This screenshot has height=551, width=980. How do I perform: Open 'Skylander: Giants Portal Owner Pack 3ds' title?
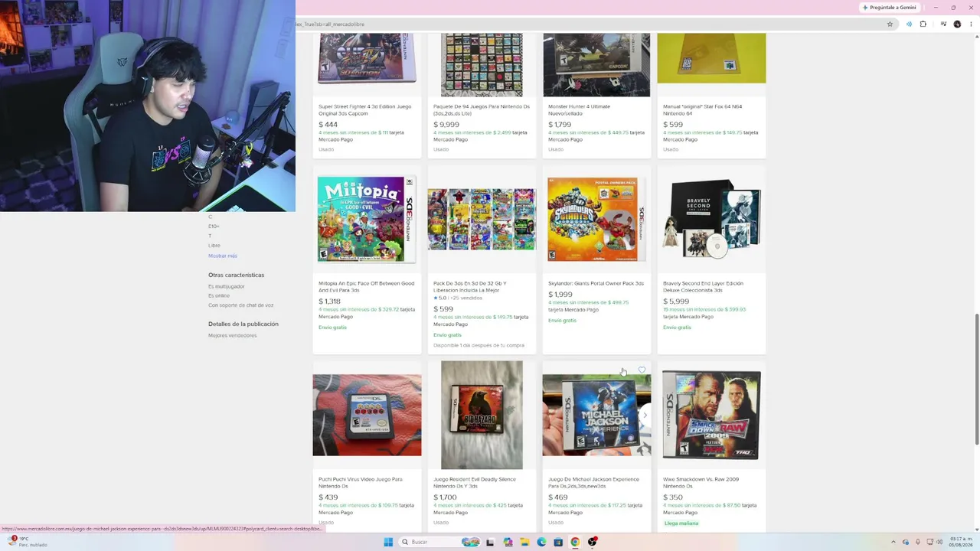tap(596, 283)
